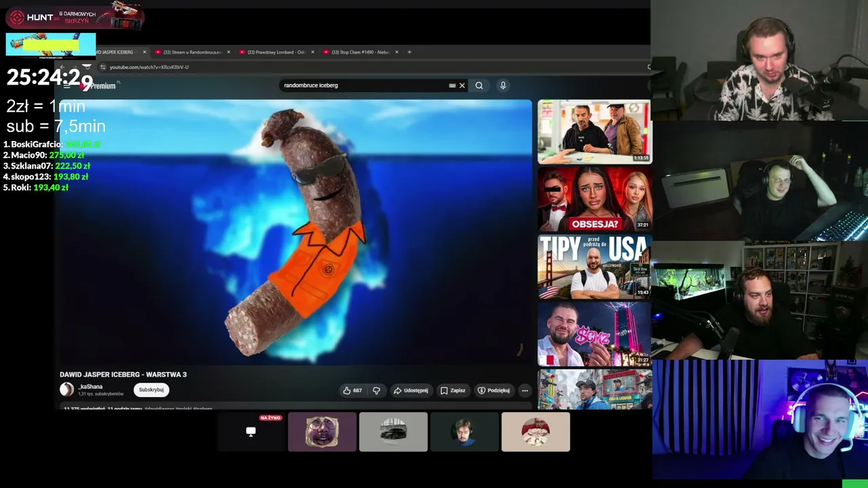Select the glasses face participant tile

pos(322,432)
